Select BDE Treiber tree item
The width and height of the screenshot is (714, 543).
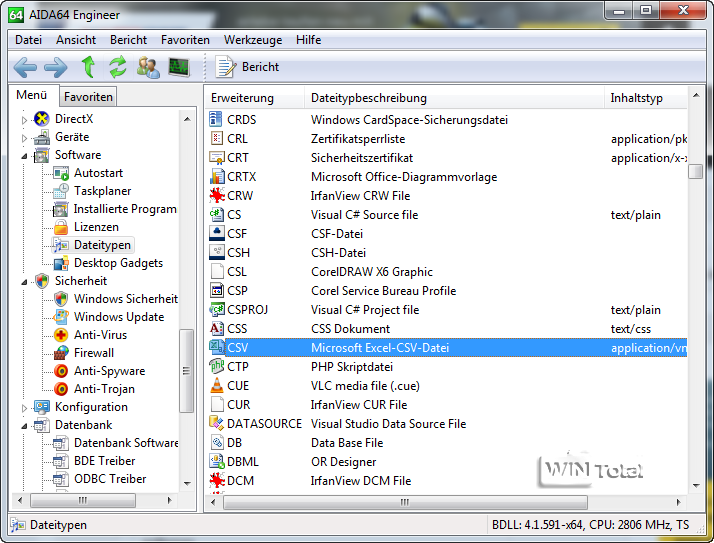[x=105, y=461]
